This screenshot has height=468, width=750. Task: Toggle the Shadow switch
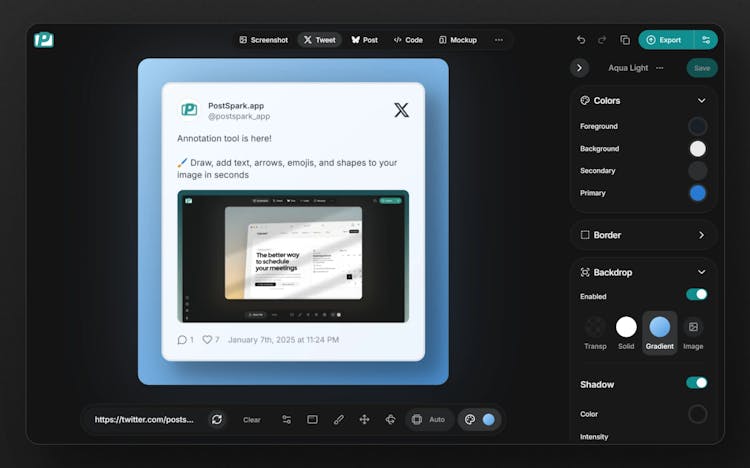point(696,383)
